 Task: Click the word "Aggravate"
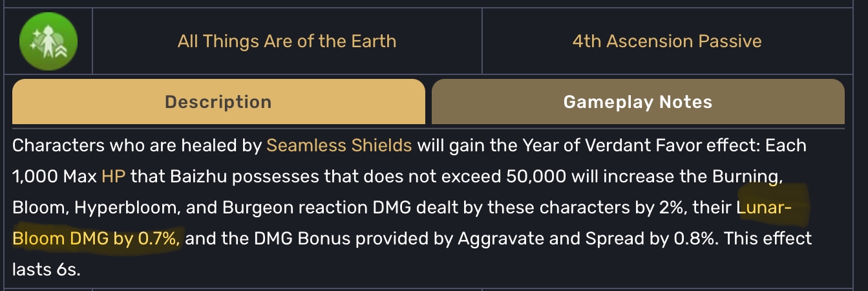499,239
